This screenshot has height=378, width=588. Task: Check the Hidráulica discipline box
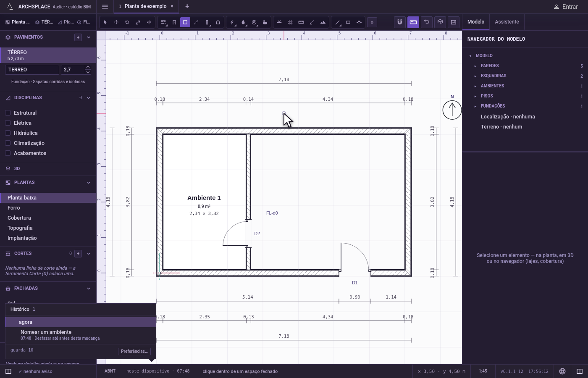[8, 133]
